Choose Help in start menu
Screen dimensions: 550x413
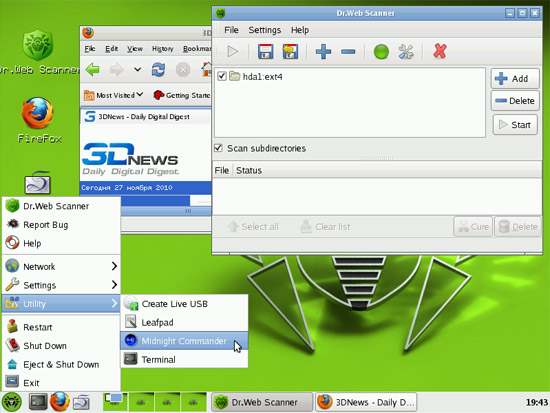pos(61,243)
